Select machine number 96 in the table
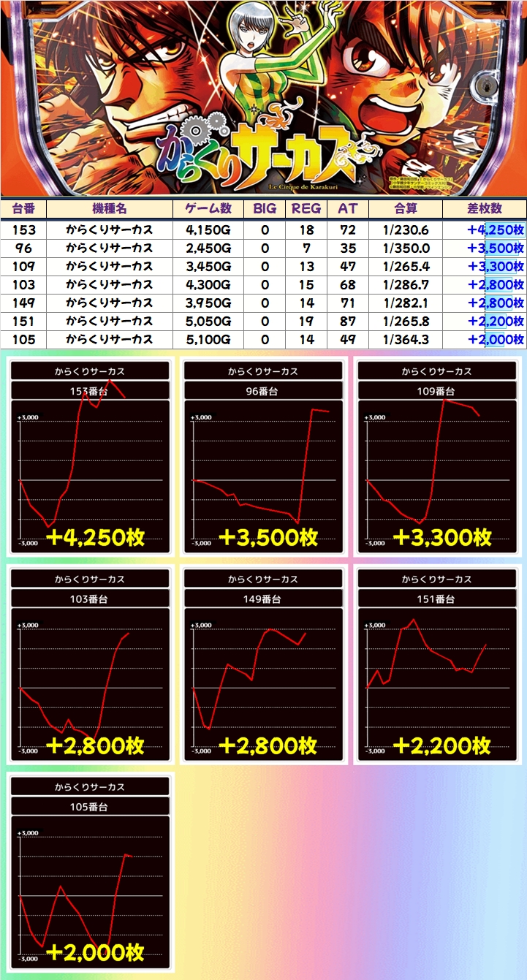527x980 pixels. click(x=23, y=248)
